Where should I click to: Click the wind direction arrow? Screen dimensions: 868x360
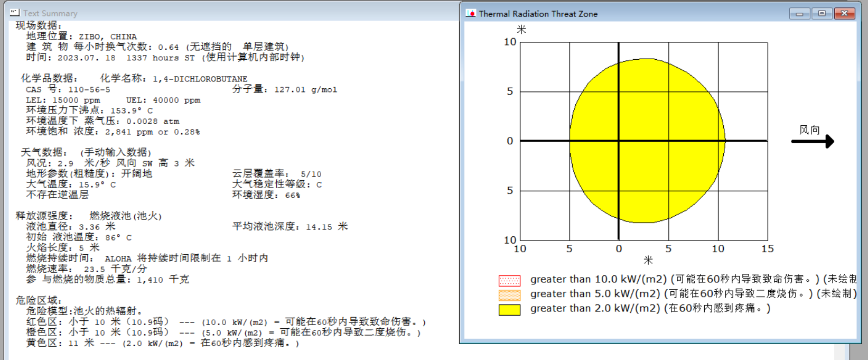click(x=813, y=141)
